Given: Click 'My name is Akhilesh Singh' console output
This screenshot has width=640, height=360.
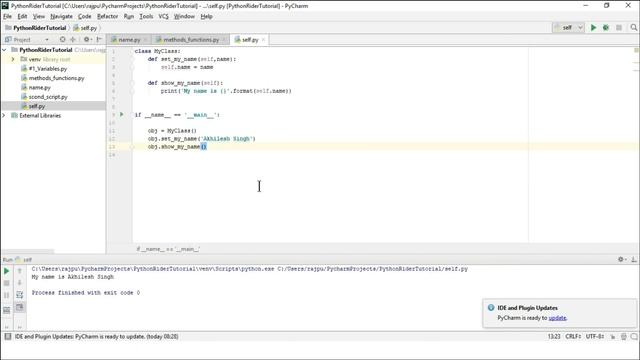Looking at the screenshot, I should coord(73,277).
